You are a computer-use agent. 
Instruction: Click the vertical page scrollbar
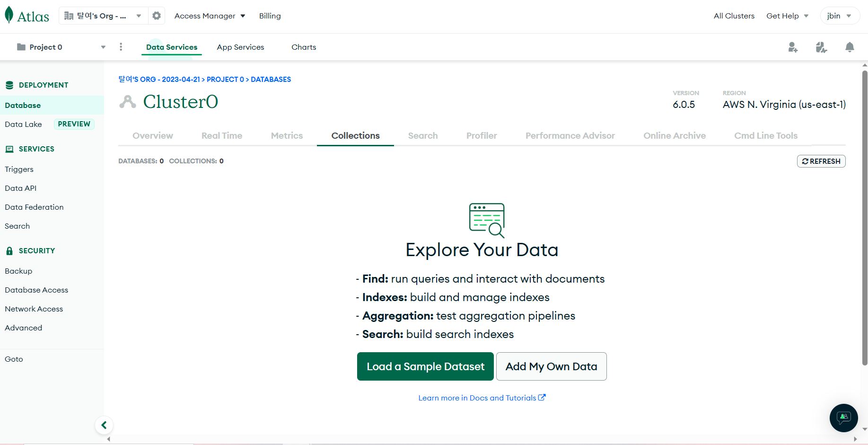tap(865, 218)
